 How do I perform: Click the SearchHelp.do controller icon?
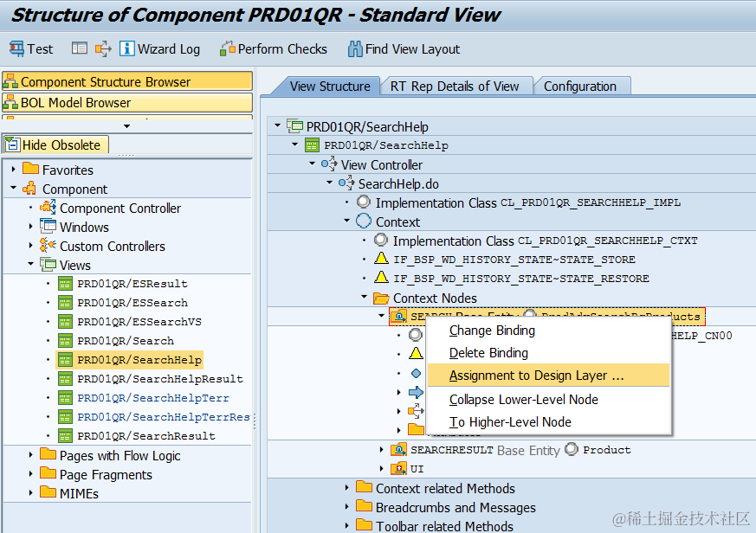point(346,183)
